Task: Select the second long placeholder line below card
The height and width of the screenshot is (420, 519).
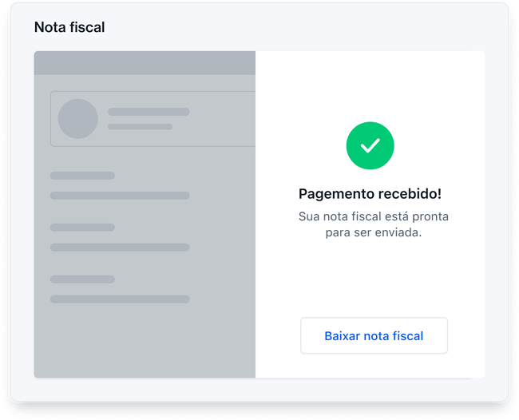Action: (120, 248)
